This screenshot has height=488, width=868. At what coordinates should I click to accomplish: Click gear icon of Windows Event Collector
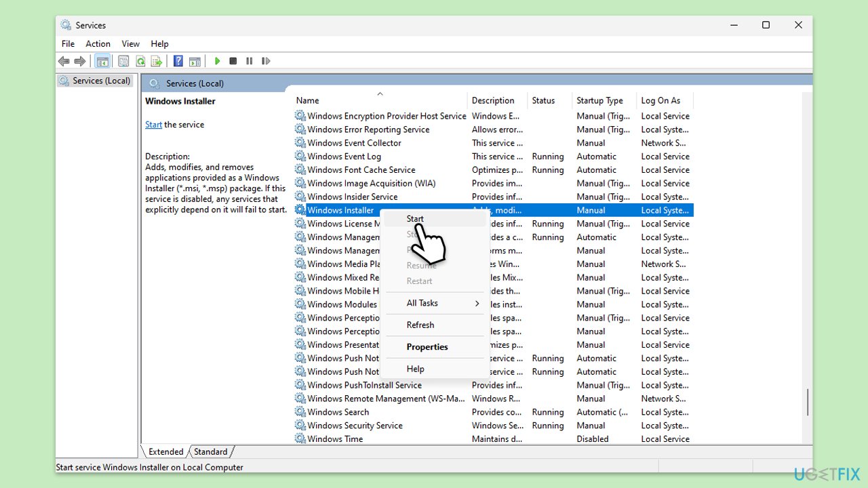(x=300, y=143)
